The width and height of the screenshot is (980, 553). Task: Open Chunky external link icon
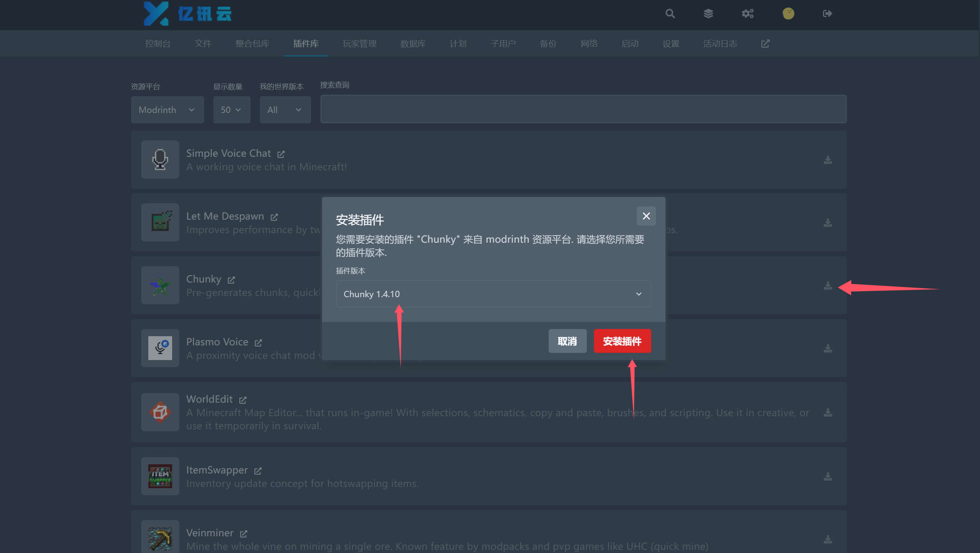tap(231, 280)
